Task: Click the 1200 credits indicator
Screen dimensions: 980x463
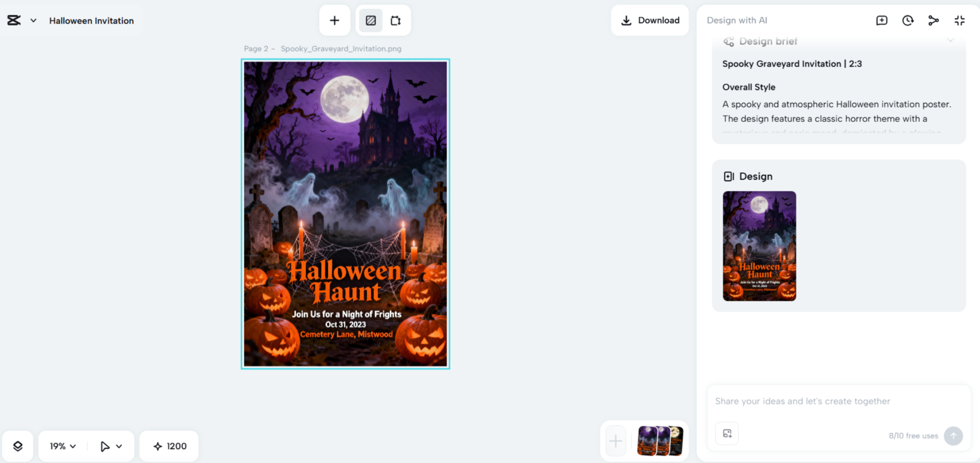Action: pyautogui.click(x=169, y=446)
